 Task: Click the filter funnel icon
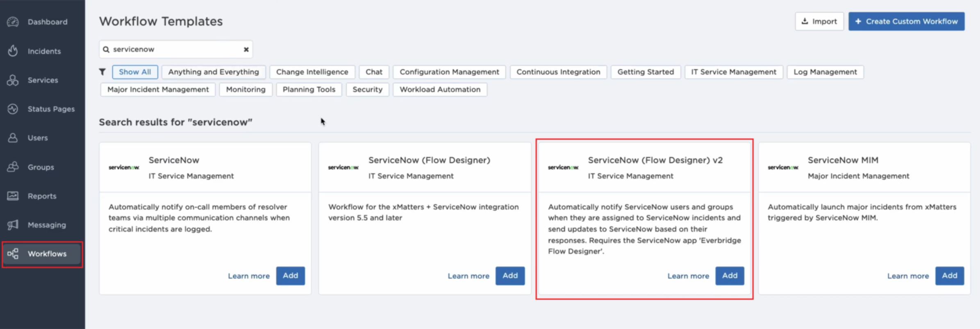click(102, 72)
